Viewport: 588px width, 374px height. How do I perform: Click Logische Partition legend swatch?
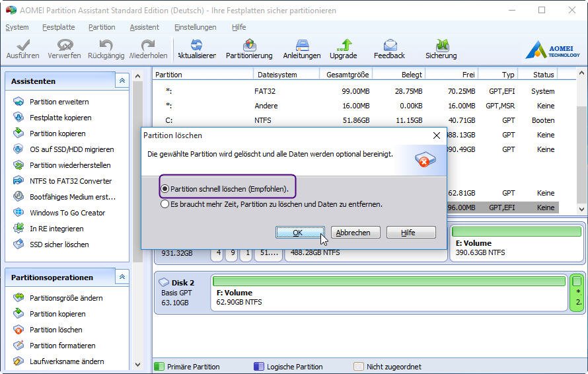[259, 367]
